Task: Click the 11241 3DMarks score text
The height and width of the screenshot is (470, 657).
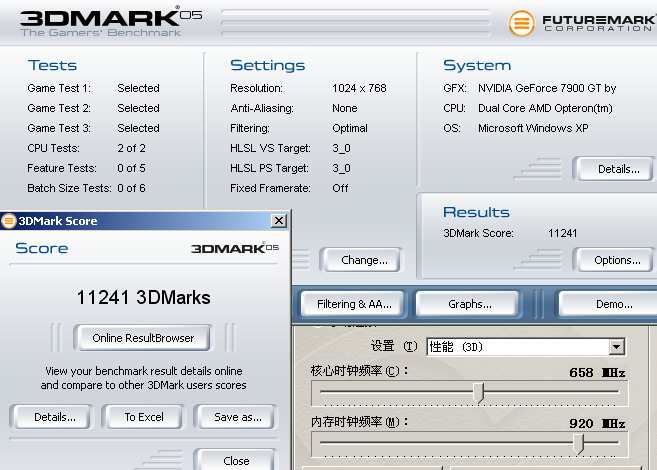Action: 143,297
